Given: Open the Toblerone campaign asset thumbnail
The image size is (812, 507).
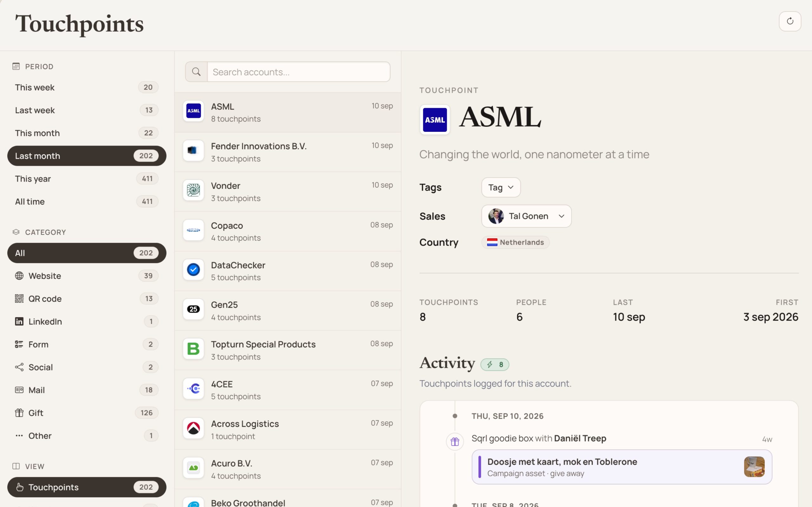Looking at the screenshot, I should 754,467.
